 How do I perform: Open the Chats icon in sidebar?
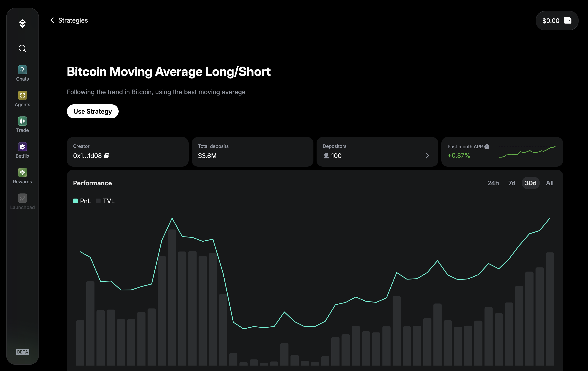(x=23, y=70)
